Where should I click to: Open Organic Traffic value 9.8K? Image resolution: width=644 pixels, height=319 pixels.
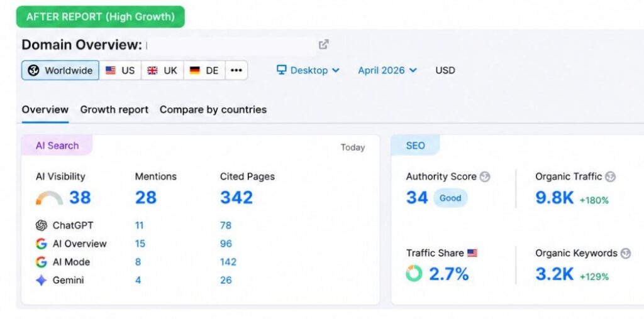(555, 198)
